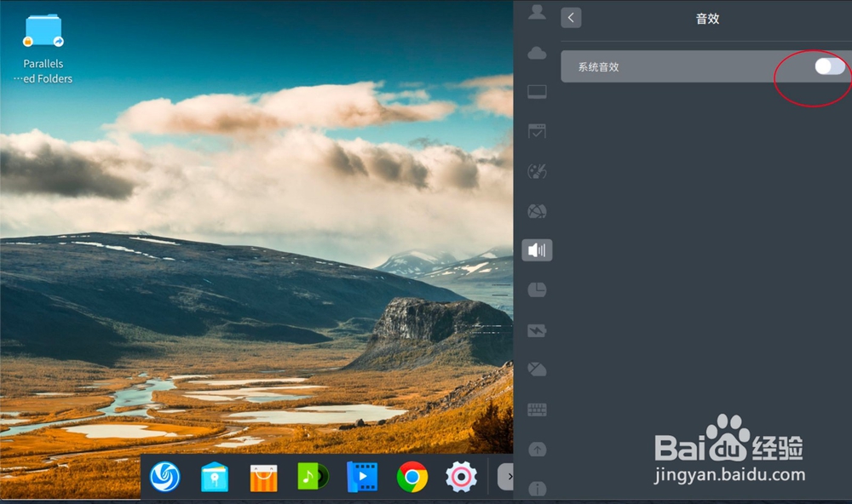This screenshot has width=852, height=504.
Task: Go back from the 音效 page
Action: [x=571, y=18]
